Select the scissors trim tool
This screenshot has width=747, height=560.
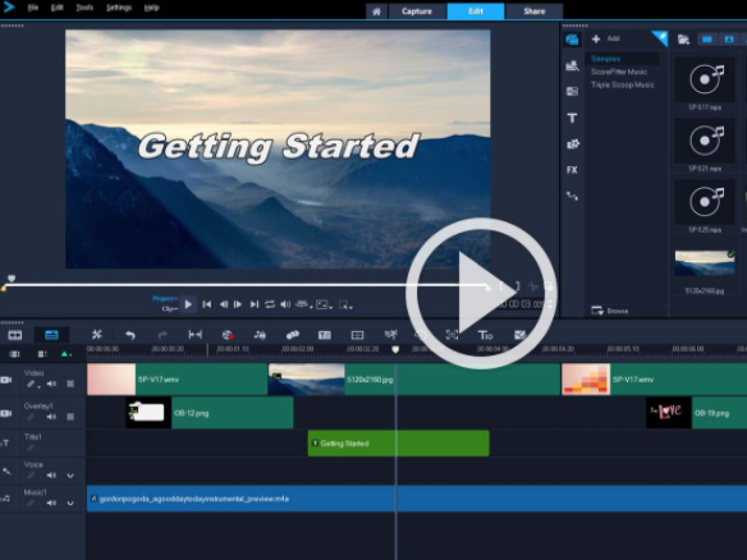tap(98, 335)
